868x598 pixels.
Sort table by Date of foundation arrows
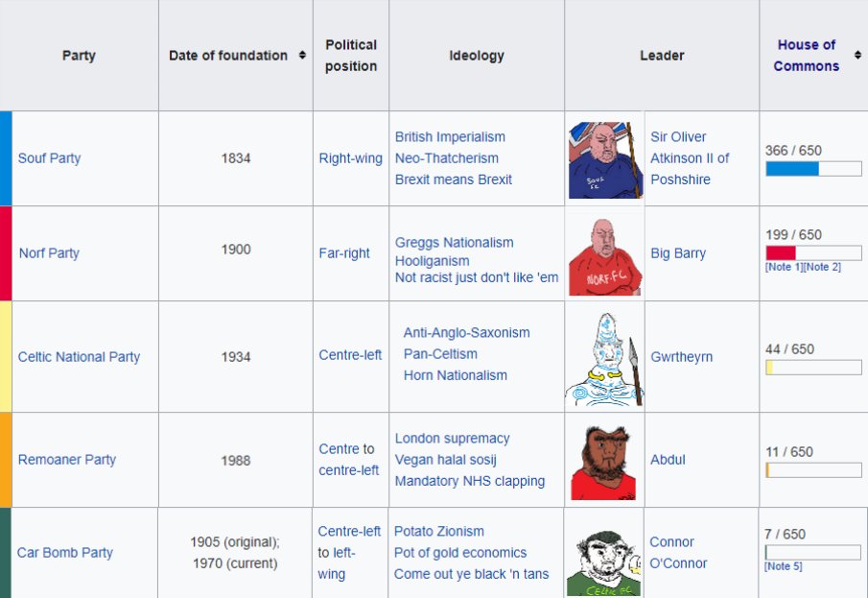click(x=302, y=55)
